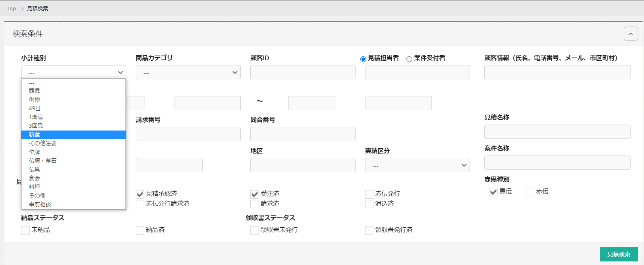Click into the 見積名称 text field
The width and height of the screenshot is (644, 265).
pos(557,132)
